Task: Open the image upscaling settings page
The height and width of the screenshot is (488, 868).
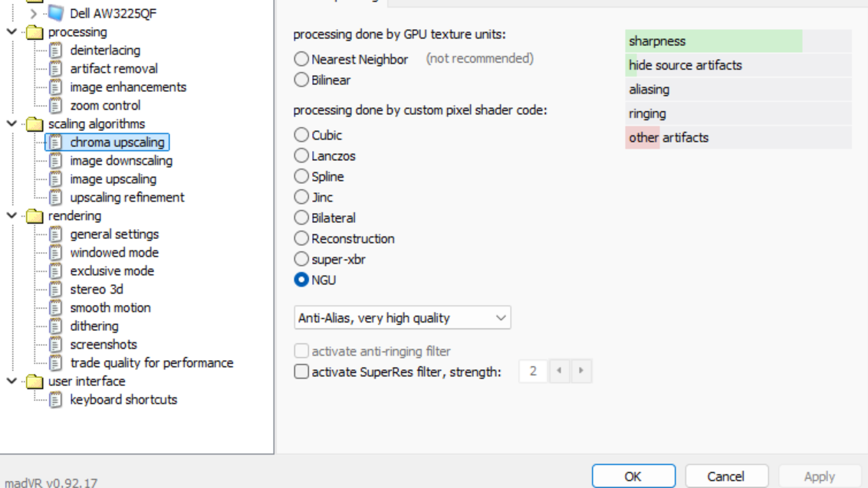Action: [x=113, y=179]
